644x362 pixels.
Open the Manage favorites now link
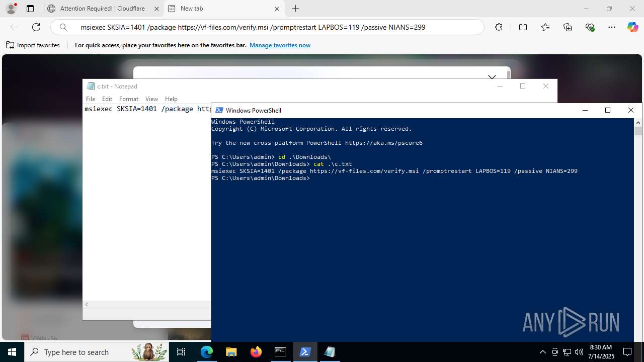pyautogui.click(x=280, y=45)
